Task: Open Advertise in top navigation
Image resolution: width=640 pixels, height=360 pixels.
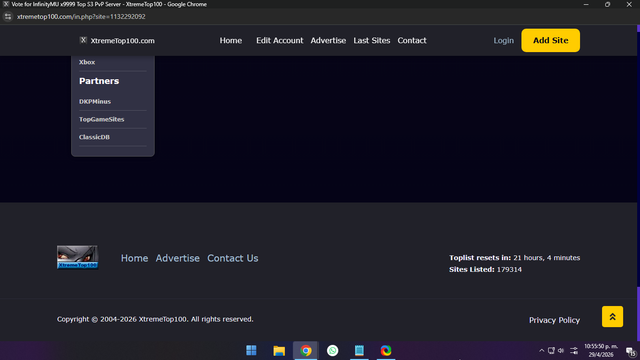Action: pos(328,40)
